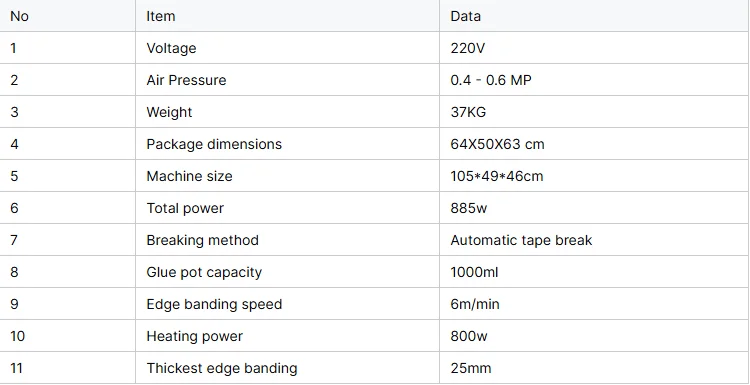Click the "220V" data cell

[595, 48]
